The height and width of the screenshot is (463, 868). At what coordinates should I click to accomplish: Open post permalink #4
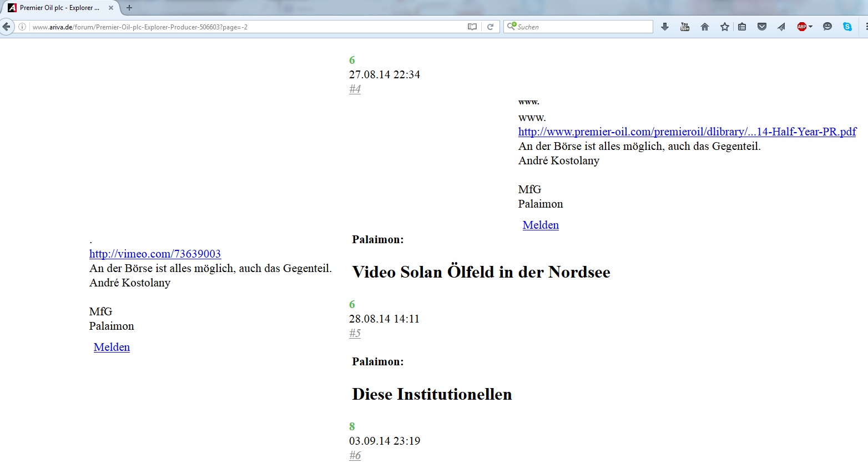[x=355, y=89]
